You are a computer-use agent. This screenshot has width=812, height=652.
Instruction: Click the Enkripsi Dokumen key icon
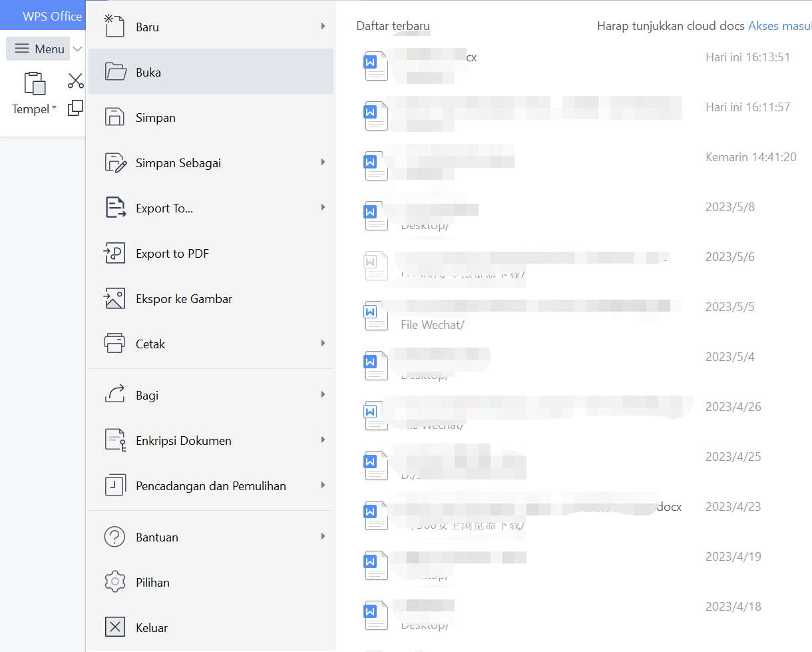tap(115, 440)
